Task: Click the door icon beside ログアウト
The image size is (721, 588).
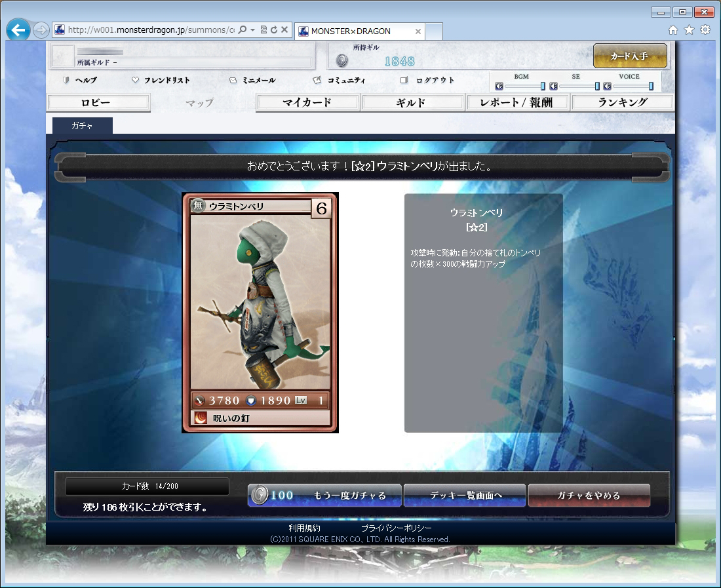Action: (x=404, y=80)
